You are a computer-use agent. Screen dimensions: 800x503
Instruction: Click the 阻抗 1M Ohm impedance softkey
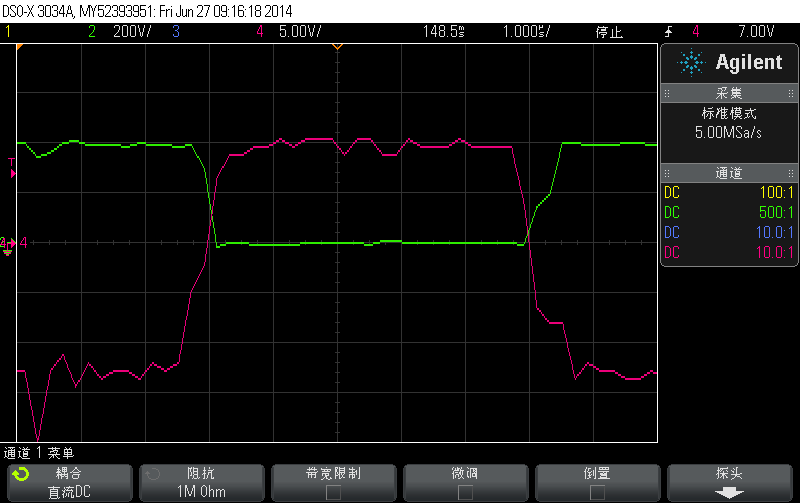[x=202, y=483]
